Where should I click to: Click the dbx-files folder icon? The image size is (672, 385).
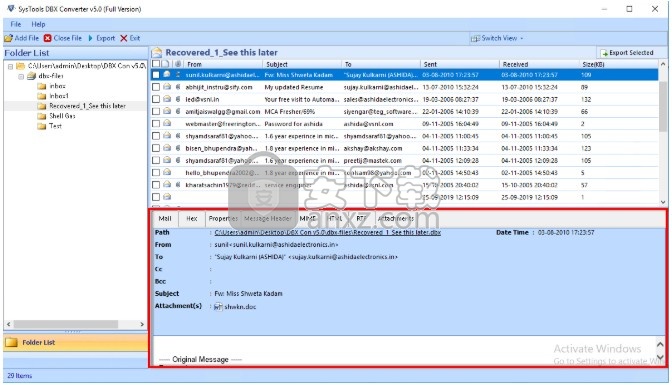[31, 76]
